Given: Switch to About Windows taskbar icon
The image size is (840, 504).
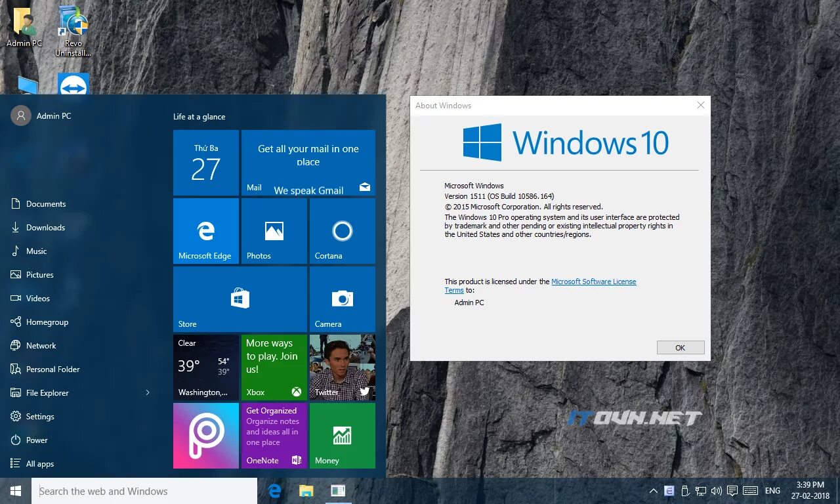Looking at the screenshot, I should point(338,491).
